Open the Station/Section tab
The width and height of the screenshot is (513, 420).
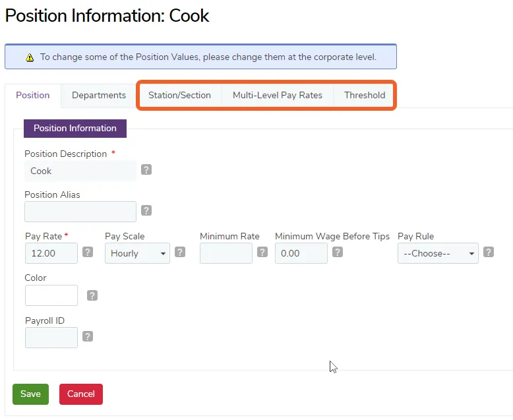179,95
